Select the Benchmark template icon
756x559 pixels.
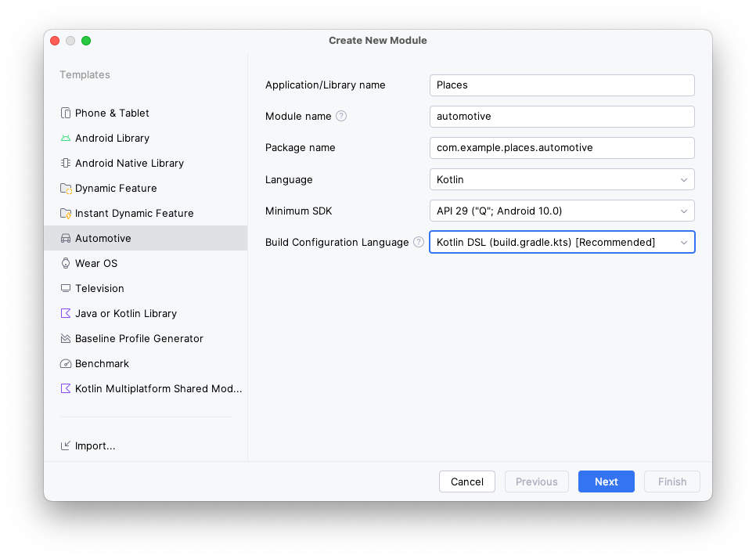pos(65,363)
